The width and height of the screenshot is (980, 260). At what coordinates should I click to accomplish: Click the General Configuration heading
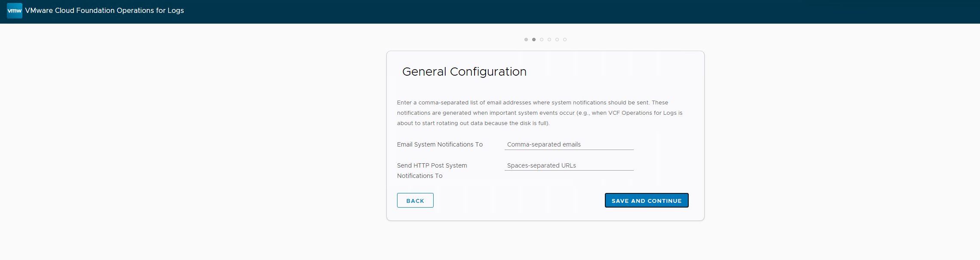point(464,72)
